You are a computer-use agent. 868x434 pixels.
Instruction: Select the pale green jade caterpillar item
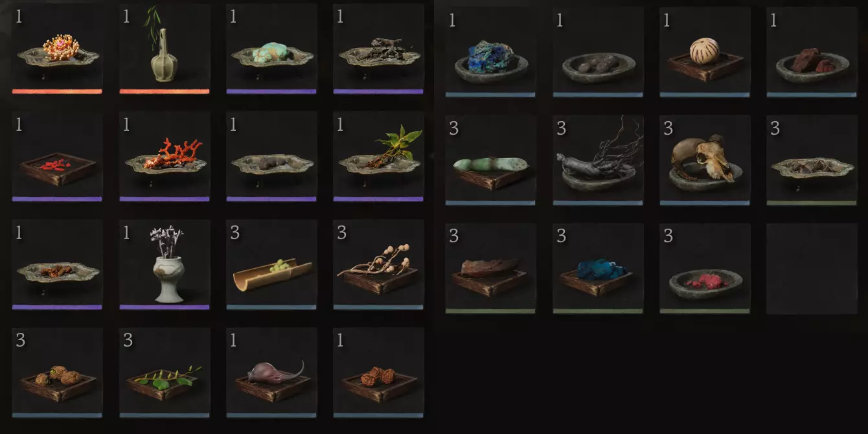(490, 161)
